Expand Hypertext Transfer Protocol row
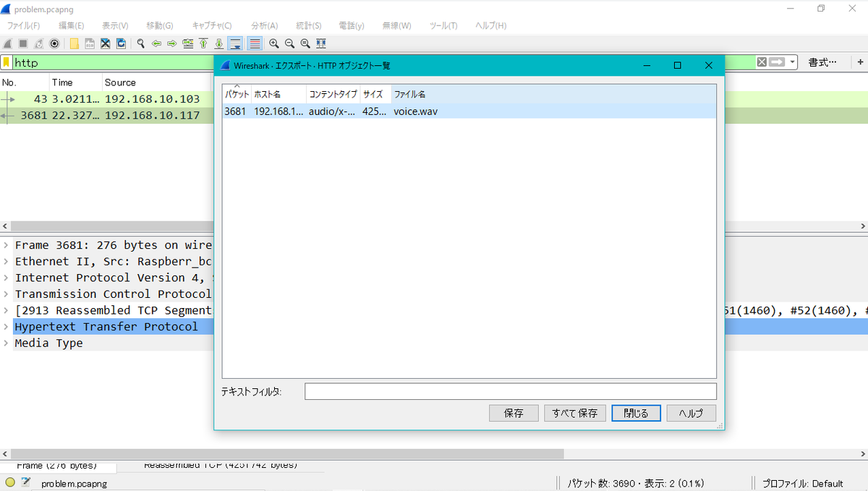Image resolution: width=868 pixels, height=491 pixels. (x=6, y=326)
